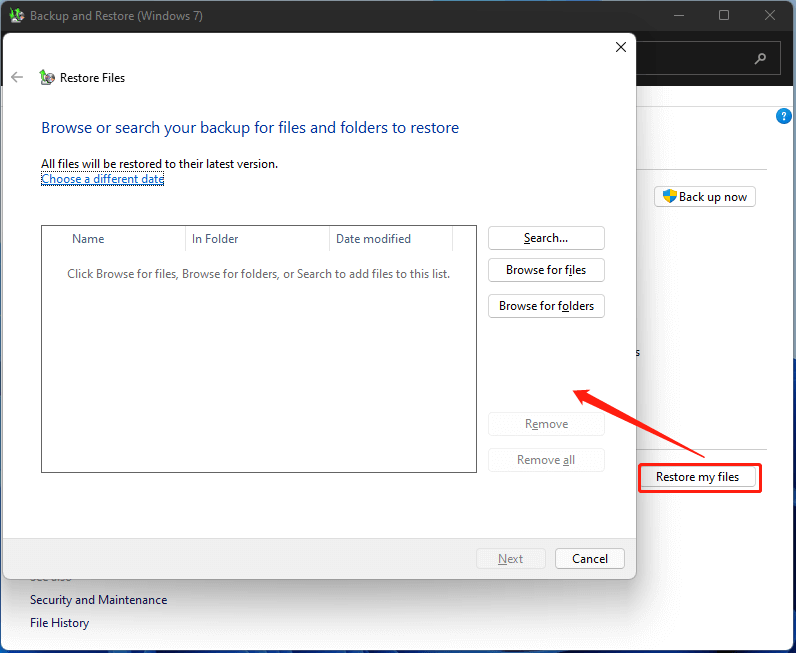Click the Remove all button
Viewport: 796px width, 653px height.
[x=546, y=460]
